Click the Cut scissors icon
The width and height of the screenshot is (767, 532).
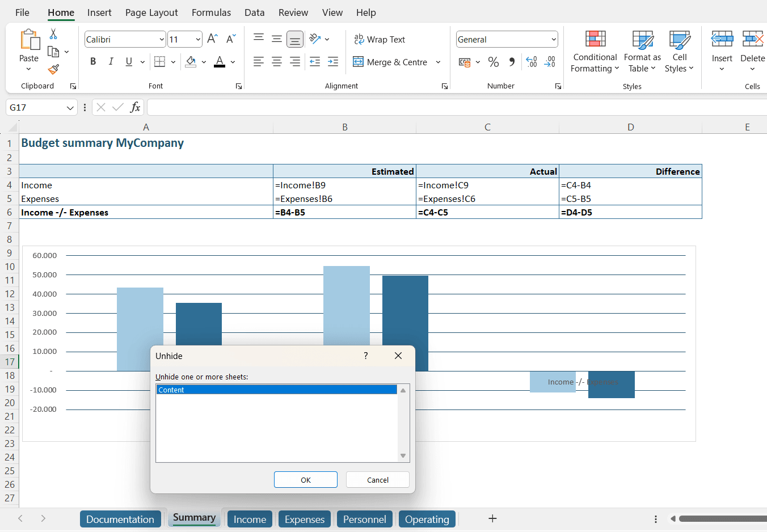(x=53, y=34)
